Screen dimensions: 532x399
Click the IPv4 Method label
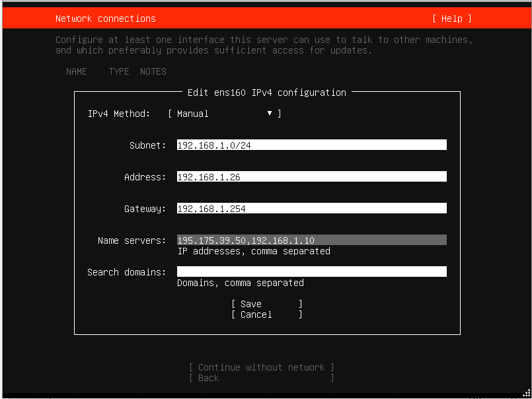click(120, 114)
